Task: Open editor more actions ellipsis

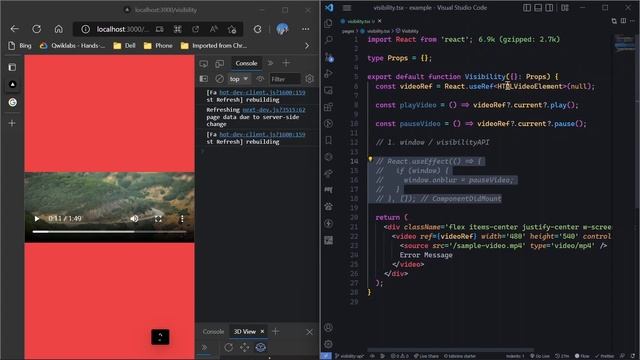Action: coord(633,21)
